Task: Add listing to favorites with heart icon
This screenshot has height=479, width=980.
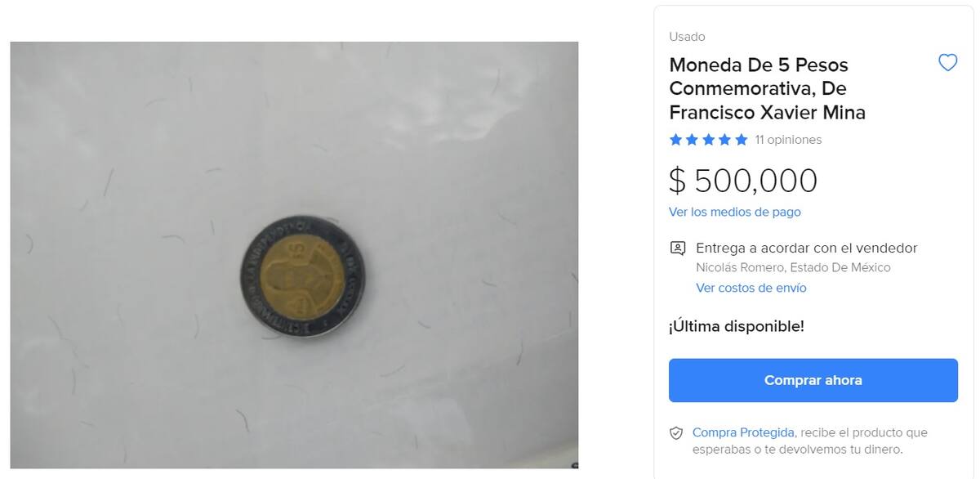Action: click(x=947, y=63)
